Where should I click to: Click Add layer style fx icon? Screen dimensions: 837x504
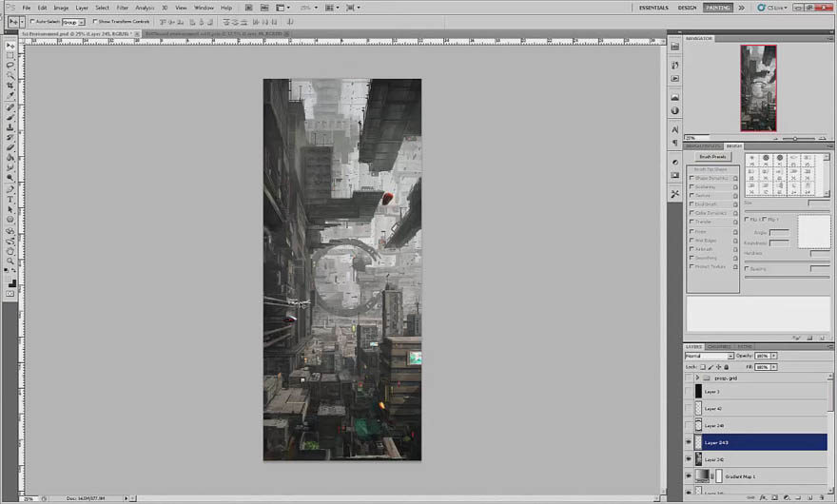763,497
